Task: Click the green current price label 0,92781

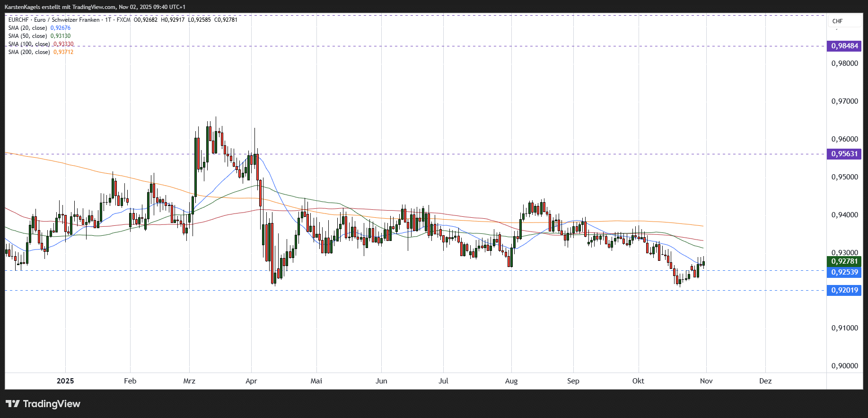Action: click(x=844, y=261)
